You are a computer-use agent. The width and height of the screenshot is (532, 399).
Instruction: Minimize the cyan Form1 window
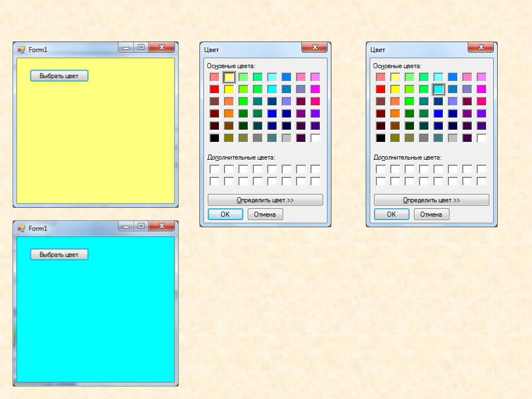(126, 226)
